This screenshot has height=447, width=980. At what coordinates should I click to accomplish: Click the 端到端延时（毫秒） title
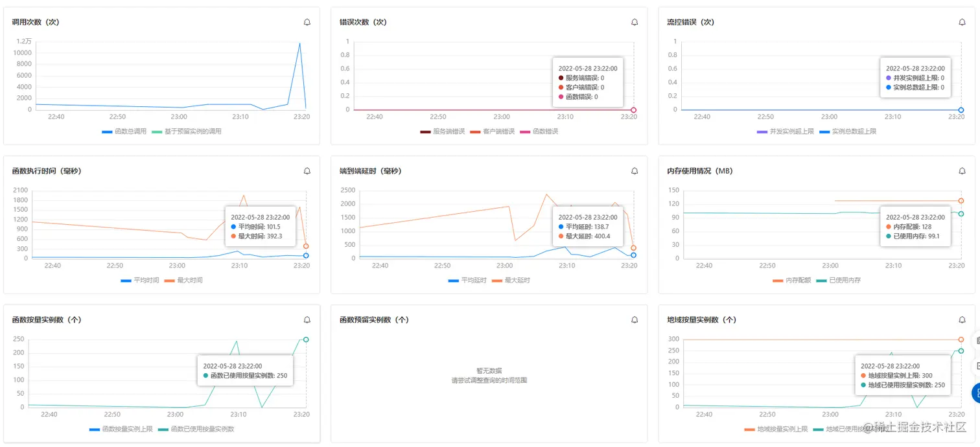pos(371,171)
